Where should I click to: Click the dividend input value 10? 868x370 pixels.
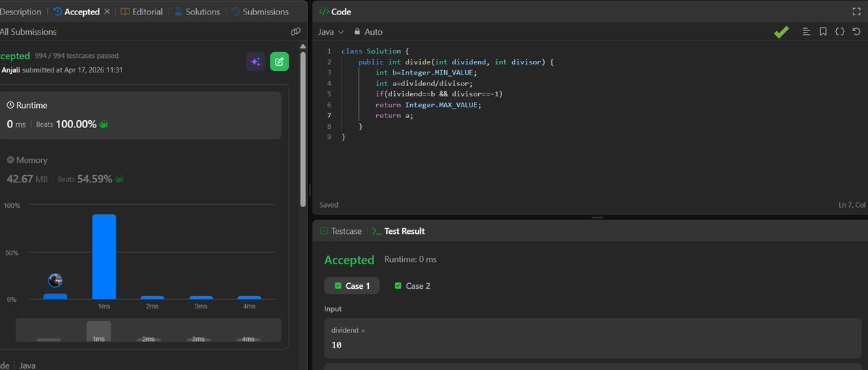click(x=336, y=345)
